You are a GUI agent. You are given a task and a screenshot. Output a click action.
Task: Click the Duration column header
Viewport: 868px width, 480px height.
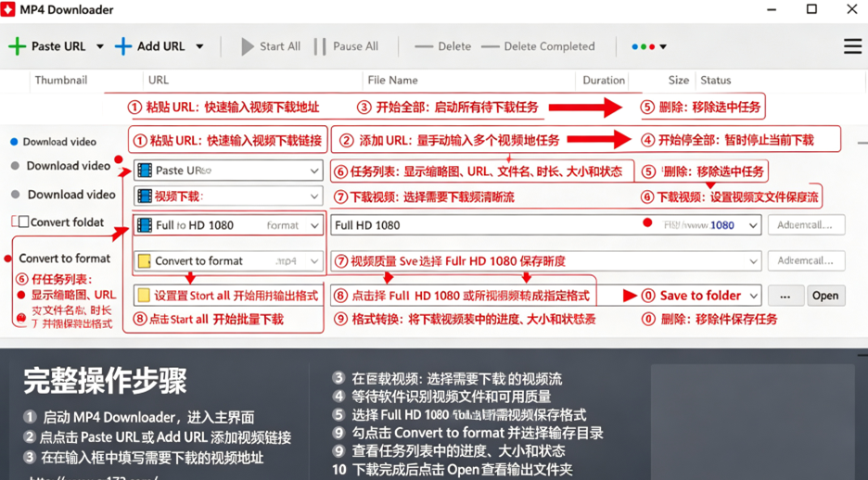[x=604, y=81]
